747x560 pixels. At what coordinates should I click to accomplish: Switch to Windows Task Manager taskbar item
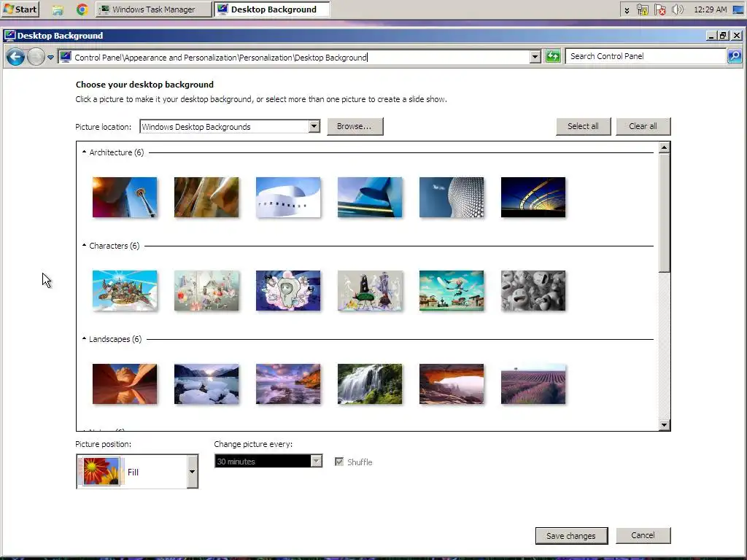click(x=153, y=9)
